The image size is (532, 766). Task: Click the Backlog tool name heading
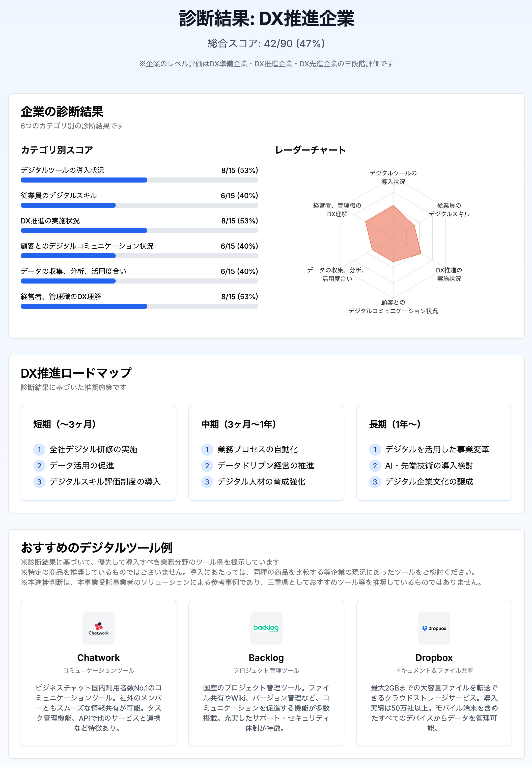(266, 658)
